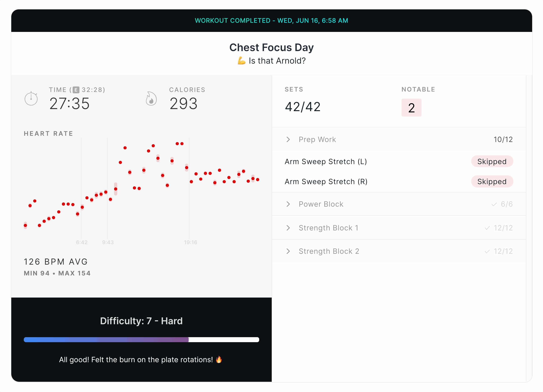Click the Workout Completed header banner

(271, 21)
